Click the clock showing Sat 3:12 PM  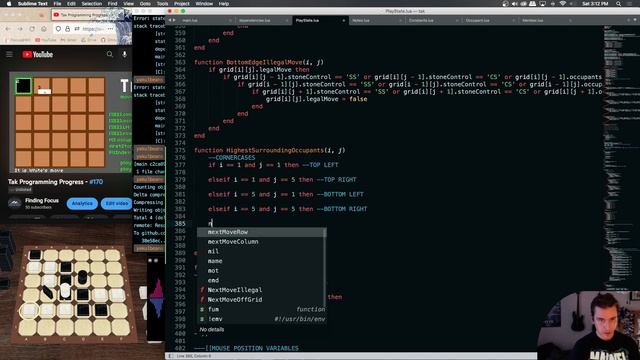click(x=595, y=4)
